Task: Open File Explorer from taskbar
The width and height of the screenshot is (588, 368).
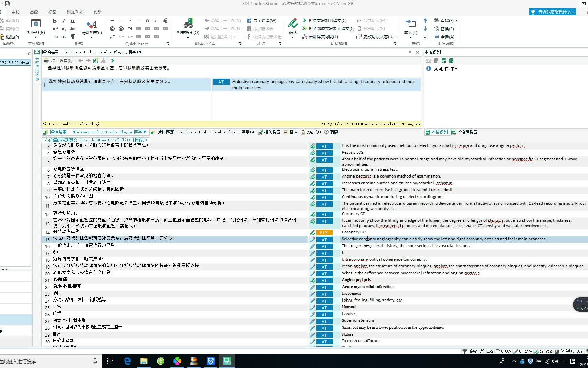Action: pyautogui.click(x=144, y=361)
